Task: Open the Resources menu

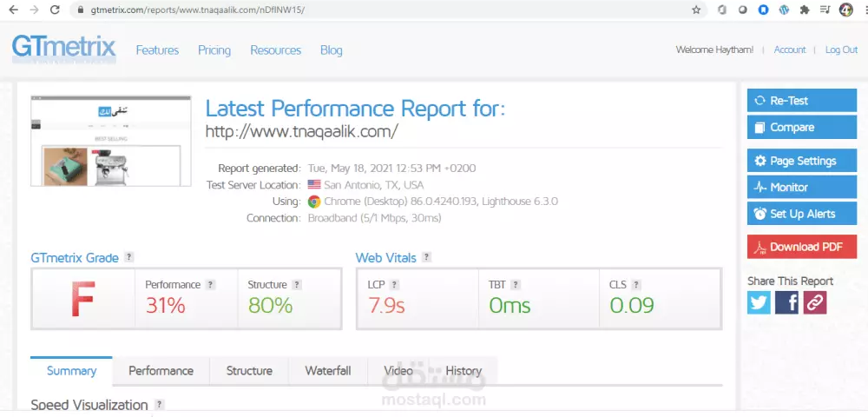Action: point(276,50)
